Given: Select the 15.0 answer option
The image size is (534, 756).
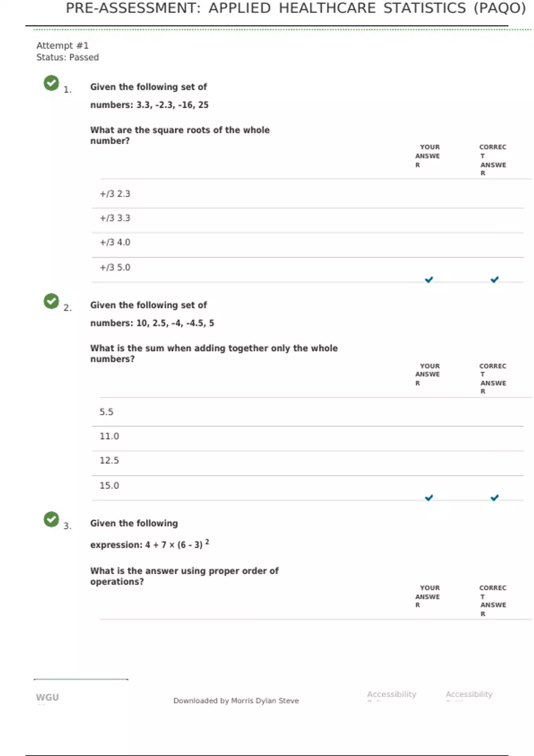Looking at the screenshot, I should (109, 486).
